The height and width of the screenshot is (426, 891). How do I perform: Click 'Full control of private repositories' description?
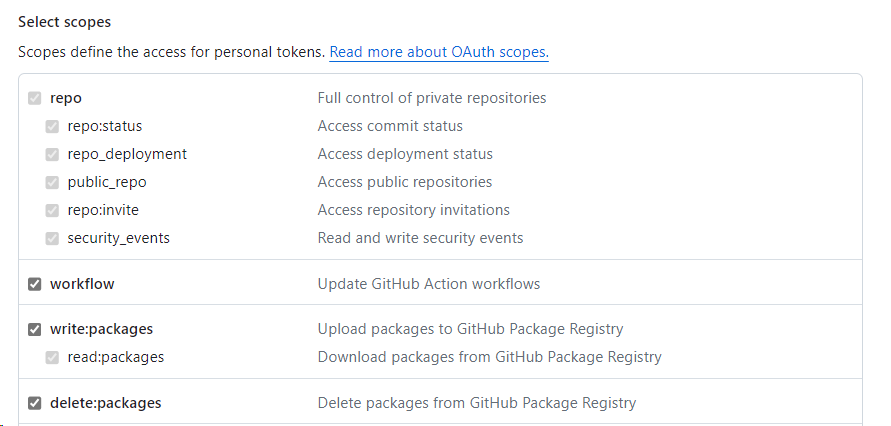431,98
